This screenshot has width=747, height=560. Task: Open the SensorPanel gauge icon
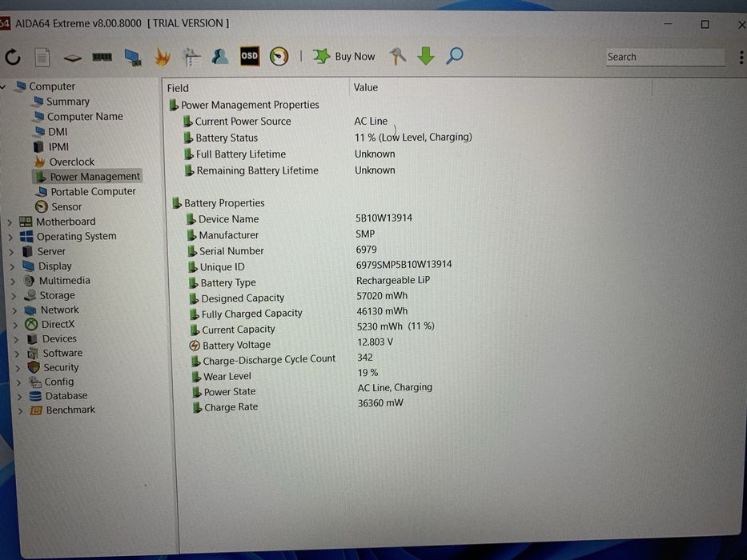(x=279, y=57)
